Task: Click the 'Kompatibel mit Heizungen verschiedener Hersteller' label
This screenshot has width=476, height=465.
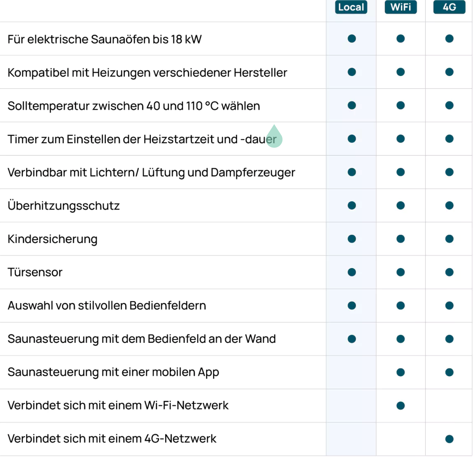Action: click(x=147, y=73)
